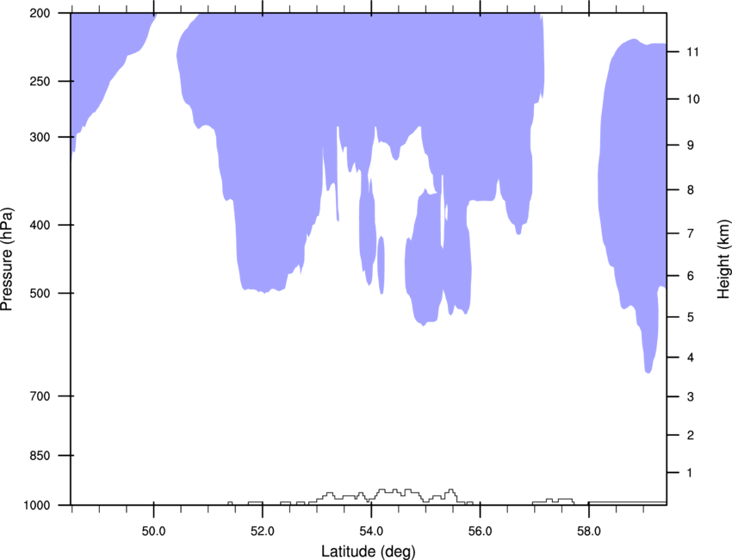Pick the 4 km height tick label
The height and width of the screenshot is (560, 732).
click(x=690, y=358)
